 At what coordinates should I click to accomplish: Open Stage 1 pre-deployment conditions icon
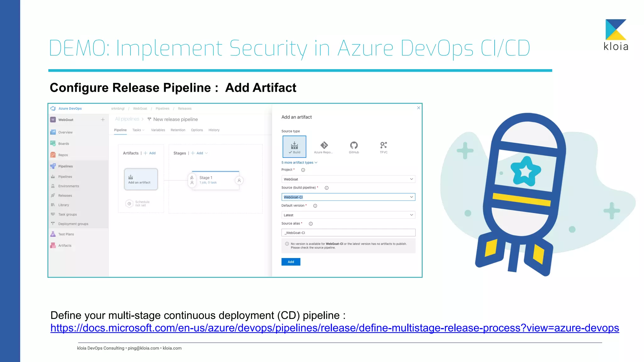192,180
